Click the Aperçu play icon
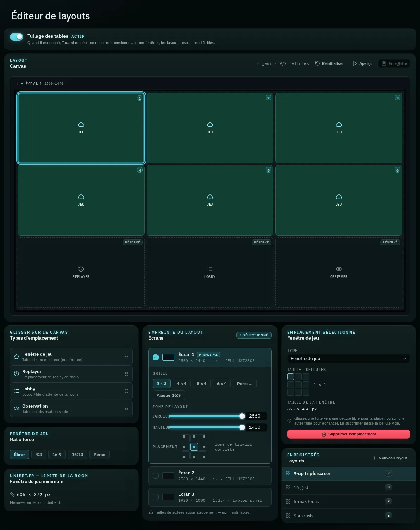This screenshot has width=420, height=530. pos(355,63)
